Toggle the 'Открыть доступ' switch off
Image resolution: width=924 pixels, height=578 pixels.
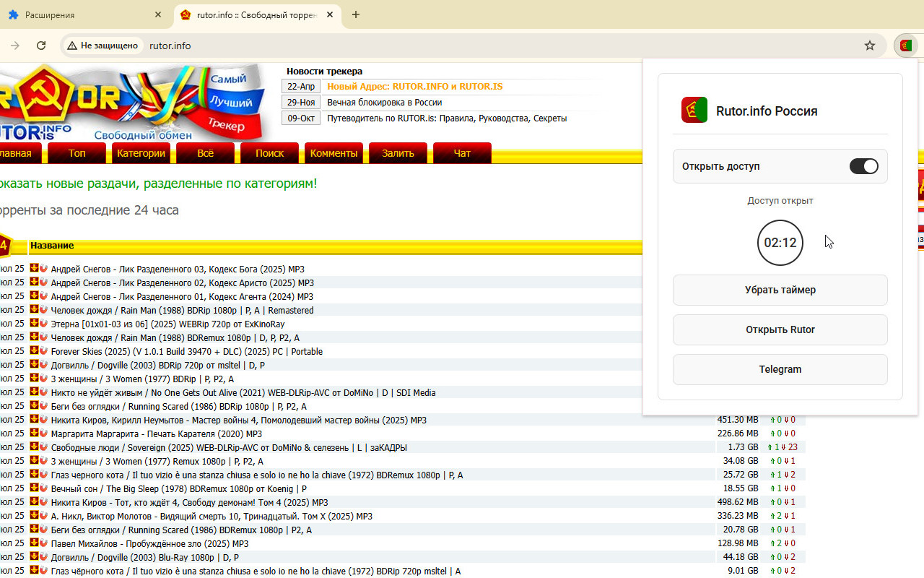(863, 166)
